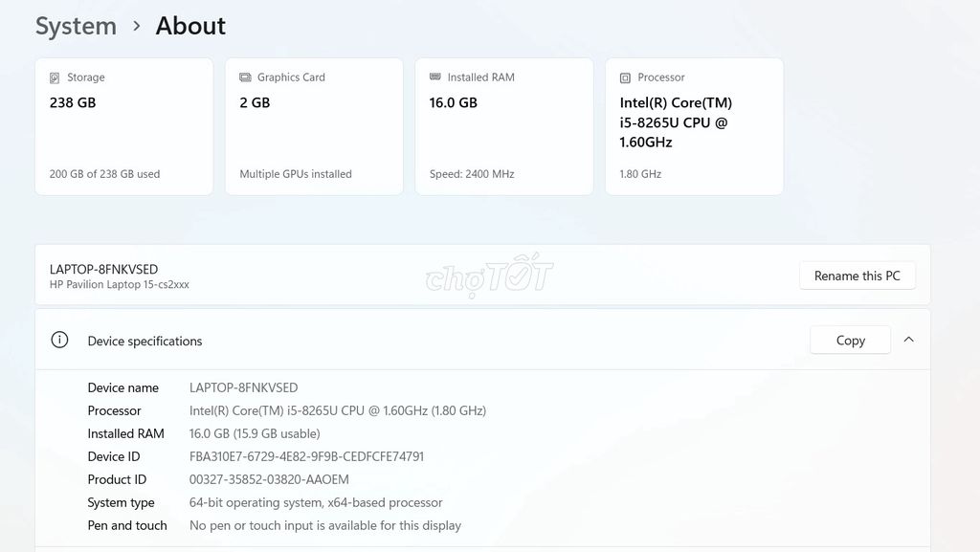The image size is (980, 552).
Task: Copy the device specifications
Action: [850, 340]
